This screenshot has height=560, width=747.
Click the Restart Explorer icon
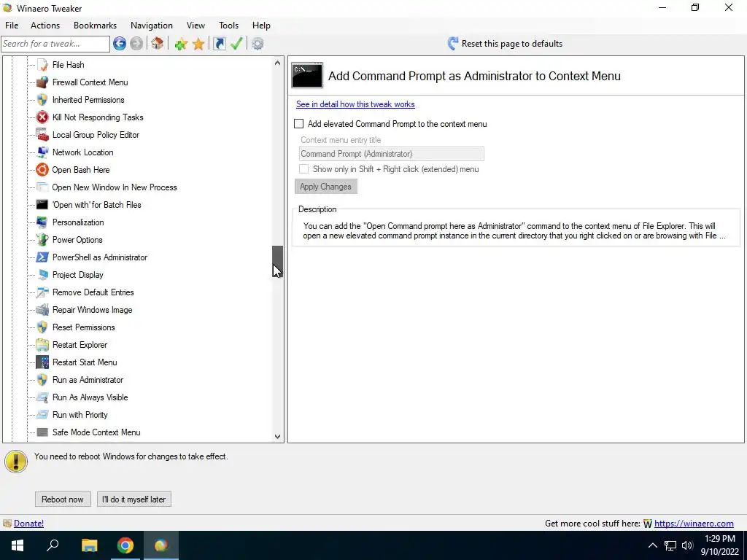42,345
